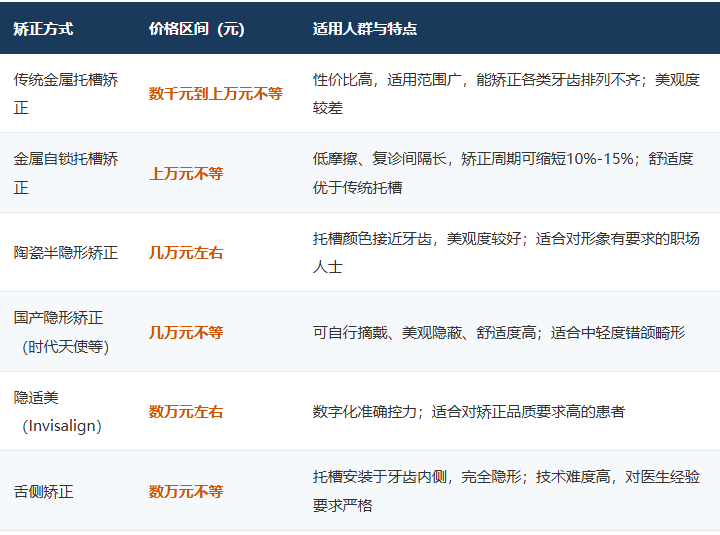Click the description starting with 可自行摘戴
The height and width of the screenshot is (535, 720).
coord(499,332)
